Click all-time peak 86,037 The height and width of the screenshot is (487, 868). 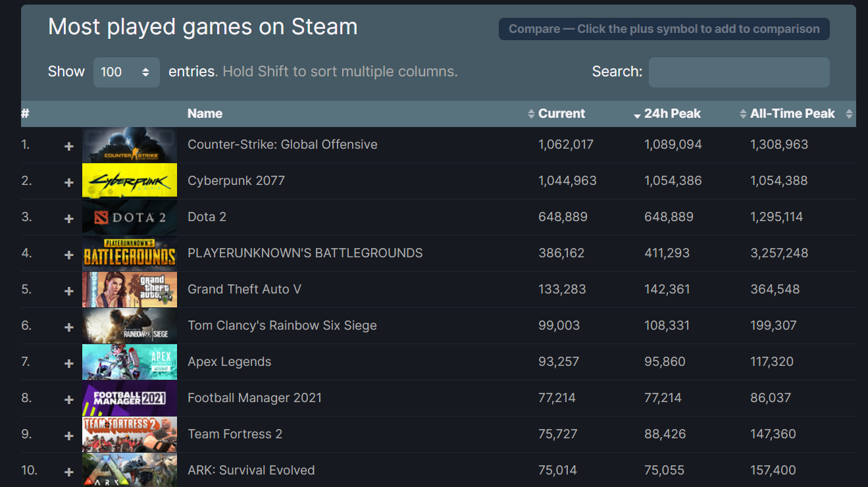point(771,397)
